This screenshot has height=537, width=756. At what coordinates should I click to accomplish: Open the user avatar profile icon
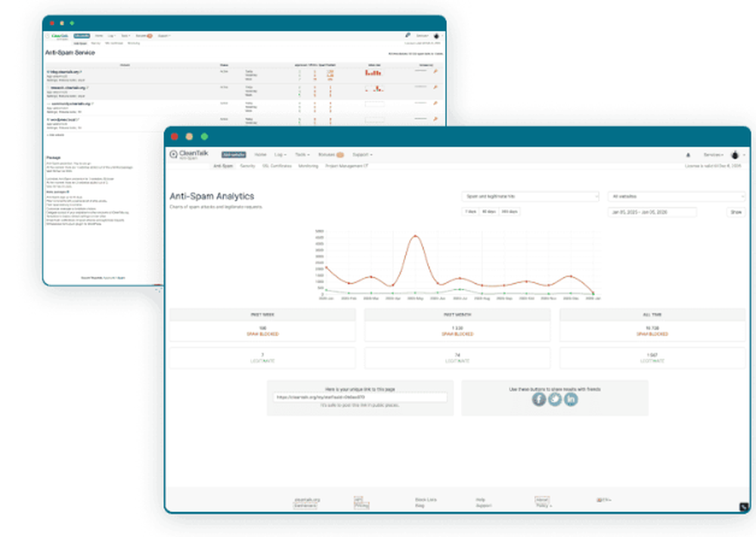[734, 154]
